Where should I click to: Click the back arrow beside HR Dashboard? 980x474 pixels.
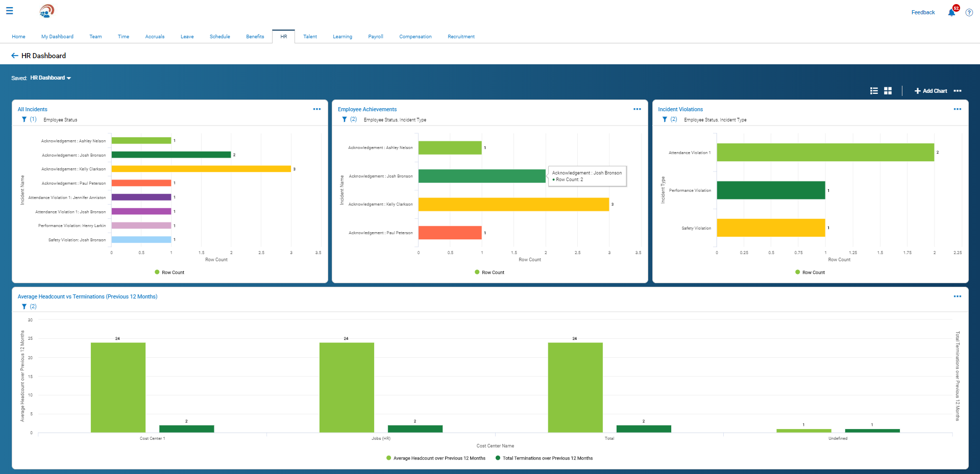tap(14, 56)
